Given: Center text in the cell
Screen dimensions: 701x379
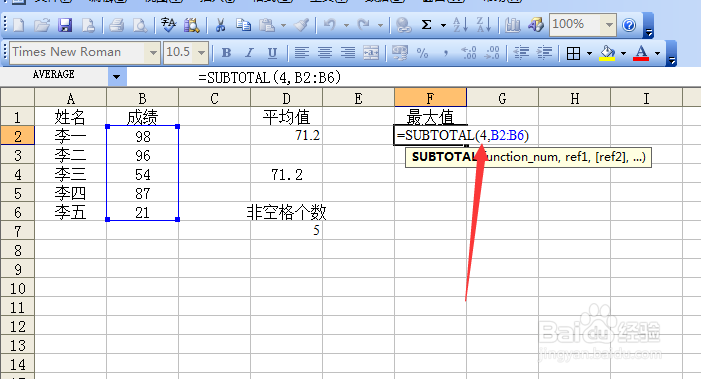Looking at the screenshot, I should (325, 53).
